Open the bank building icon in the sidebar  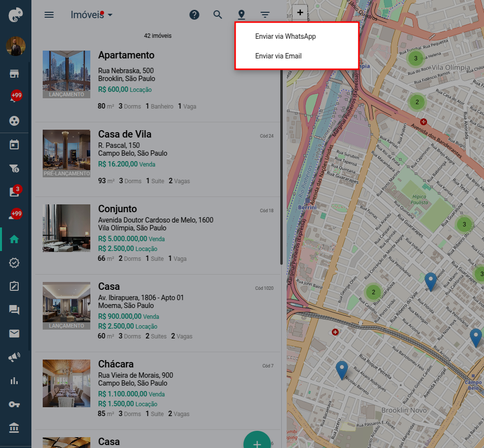click(x=14, y=428)
